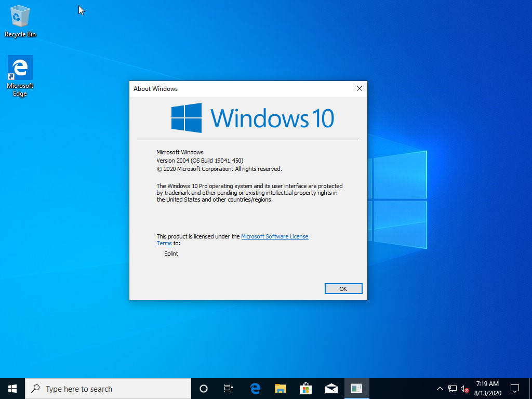Show hidden system tray icons
Screen dimensions: 532x399
pos(440,389)
